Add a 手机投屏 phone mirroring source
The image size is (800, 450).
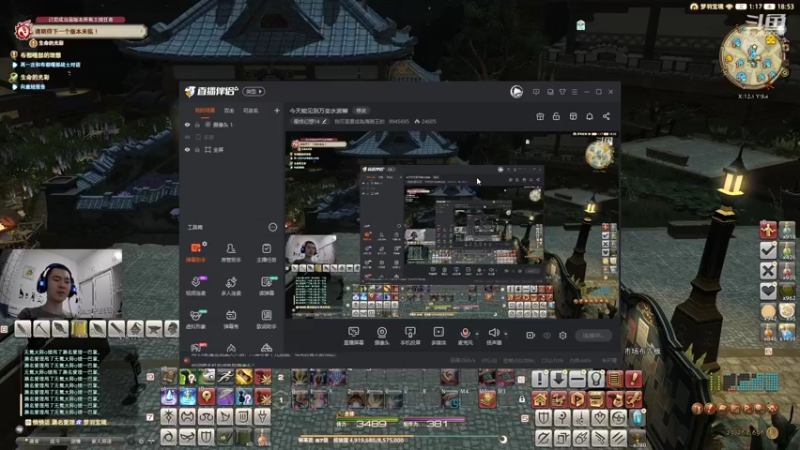[410, 336]
